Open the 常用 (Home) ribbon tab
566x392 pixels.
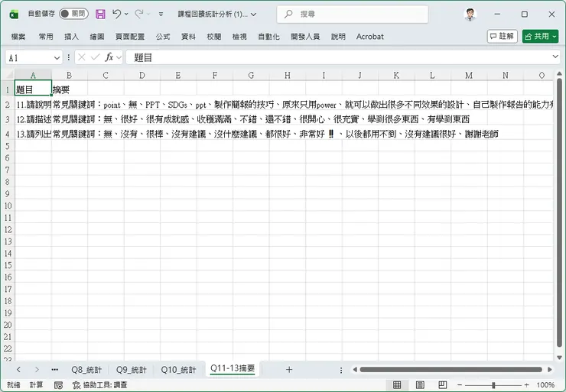coord(46,37)
